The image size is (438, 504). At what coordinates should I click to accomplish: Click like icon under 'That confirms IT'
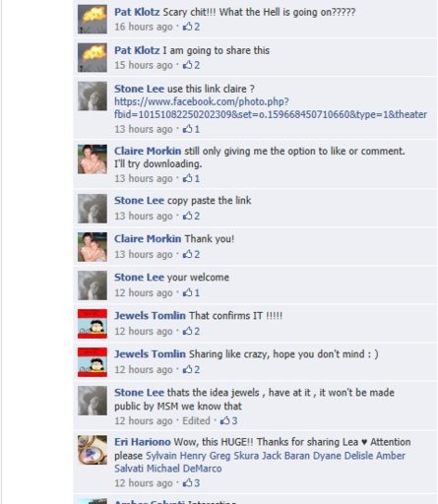click(x=187, y=331)
